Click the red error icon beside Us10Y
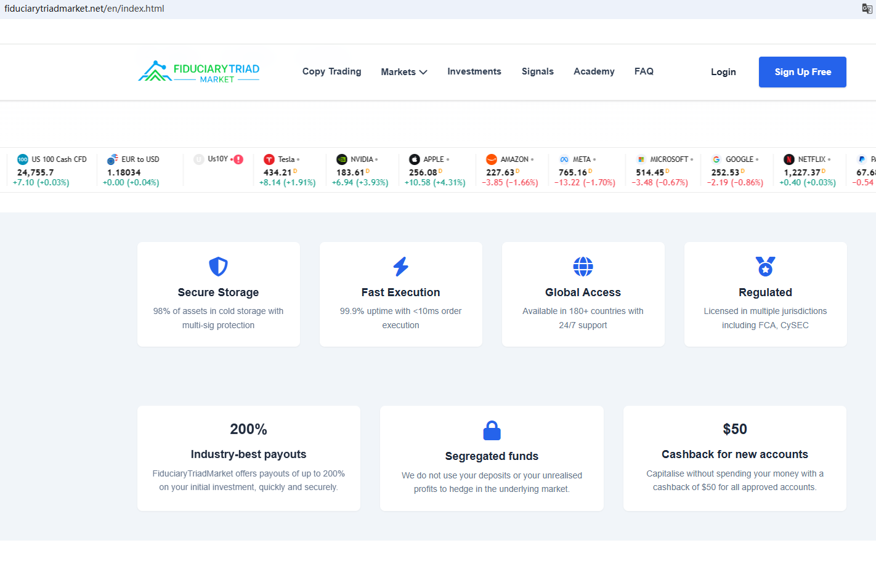This screenshot has width=876, height=588. point(238,159)
